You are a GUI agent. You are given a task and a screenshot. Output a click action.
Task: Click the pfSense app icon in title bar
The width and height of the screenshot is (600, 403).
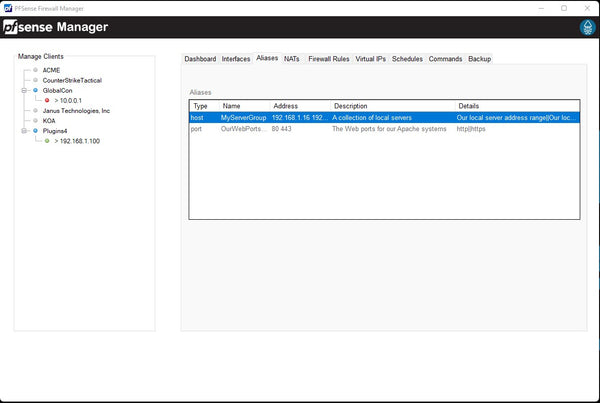(x=9, y=7)
